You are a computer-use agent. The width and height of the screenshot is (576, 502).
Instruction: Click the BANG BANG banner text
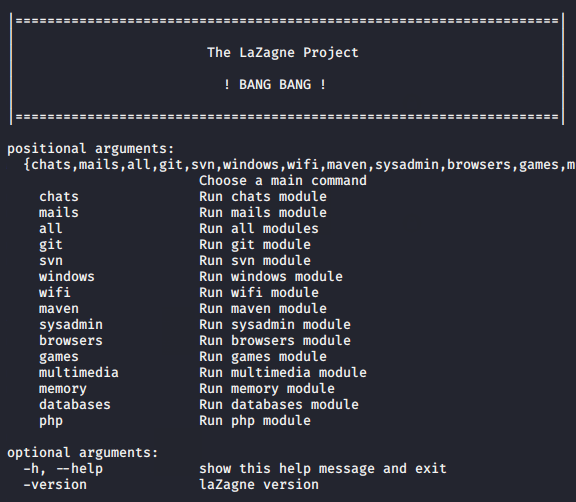275,84
